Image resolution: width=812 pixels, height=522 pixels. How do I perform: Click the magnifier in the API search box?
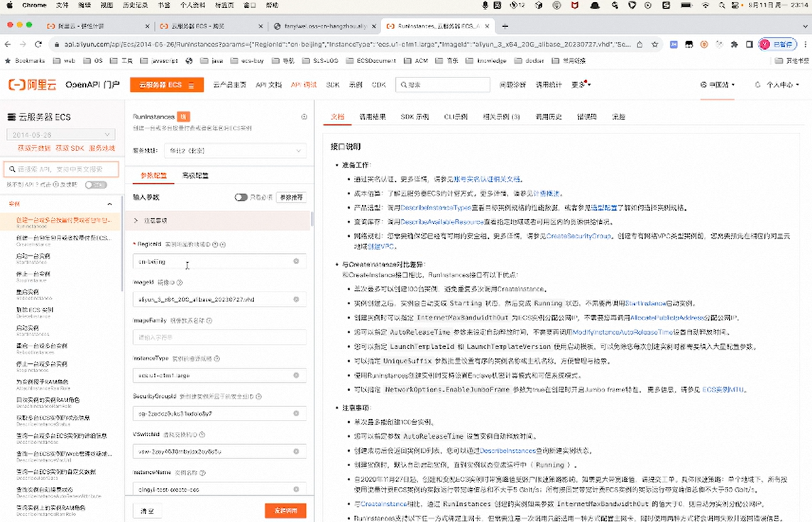pyautogui.click(x=13, y=170)
